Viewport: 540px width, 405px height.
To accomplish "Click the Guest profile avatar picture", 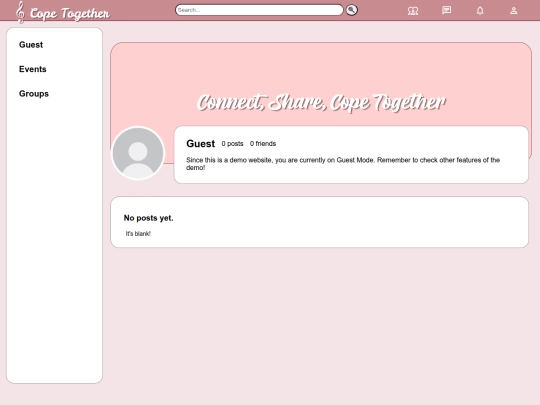I will pyautogui.click(x=138, y=153).
